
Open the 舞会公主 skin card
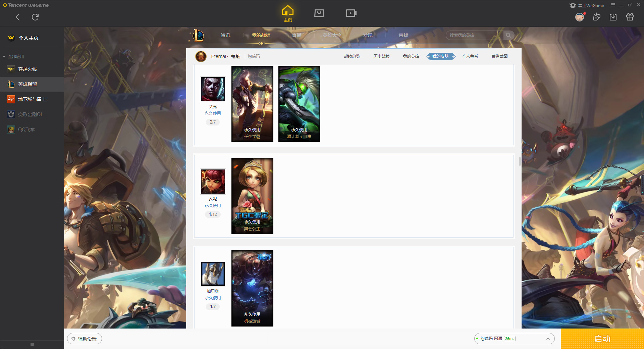pos(252,196)
